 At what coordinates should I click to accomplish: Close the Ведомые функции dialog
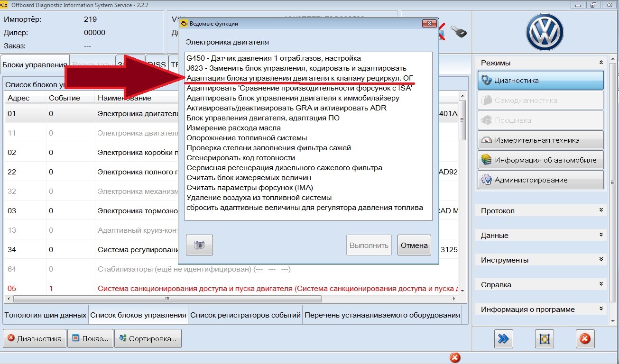(x=429, y=23)
